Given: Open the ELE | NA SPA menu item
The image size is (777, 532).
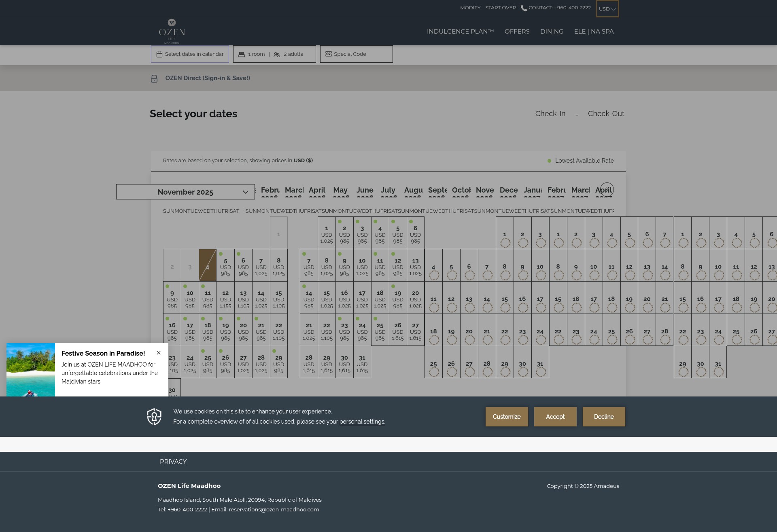Looking at the screenshot, I should click(594, 32).
